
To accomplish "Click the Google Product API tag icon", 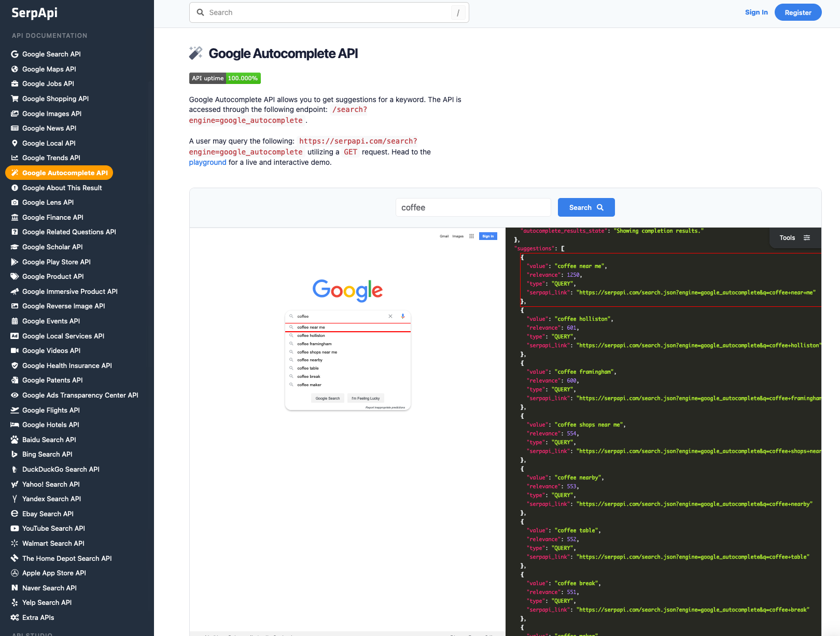I will pos(15,276).
